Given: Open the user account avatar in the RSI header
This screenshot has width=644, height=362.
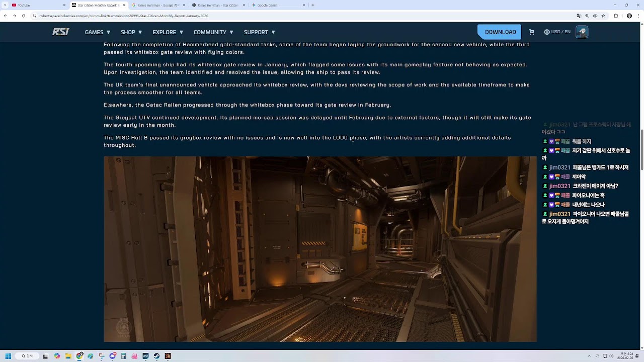Looking at the screenshot, I should point(582,32).
